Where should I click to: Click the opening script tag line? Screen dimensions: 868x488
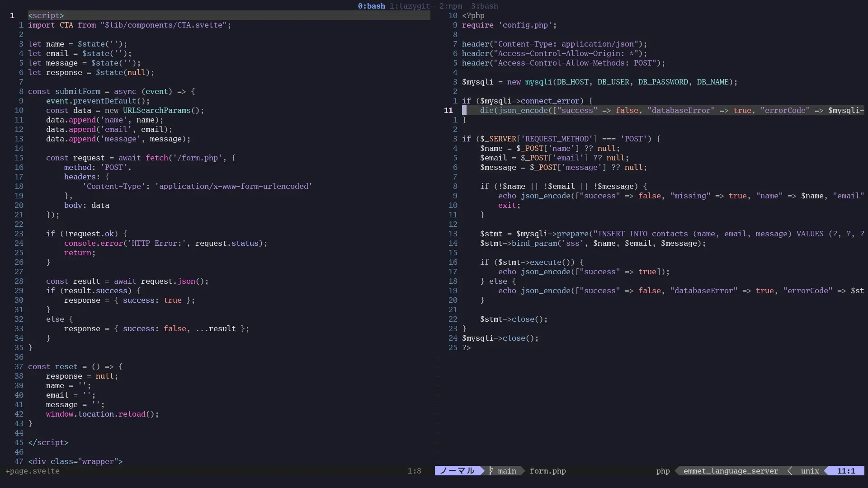coord(46,15)
